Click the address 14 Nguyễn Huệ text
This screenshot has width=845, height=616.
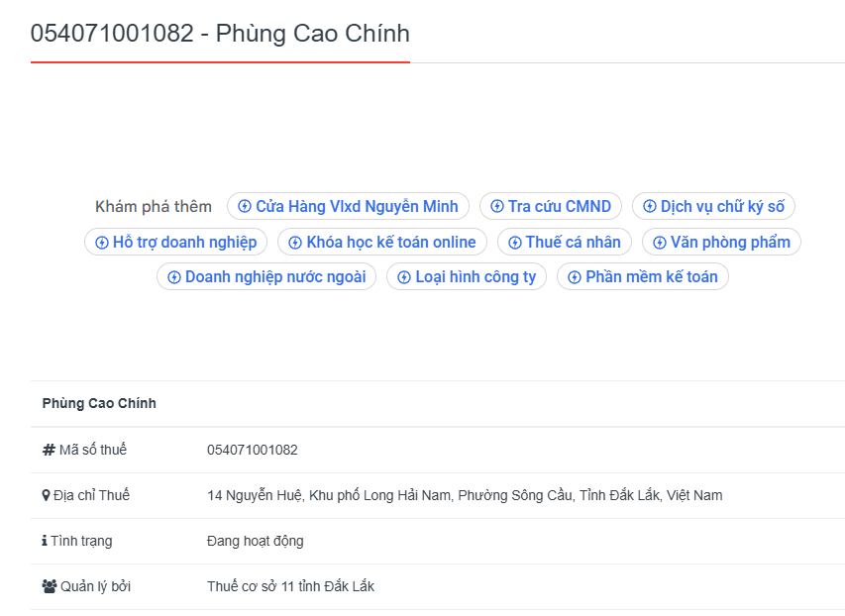click(464, 495)
